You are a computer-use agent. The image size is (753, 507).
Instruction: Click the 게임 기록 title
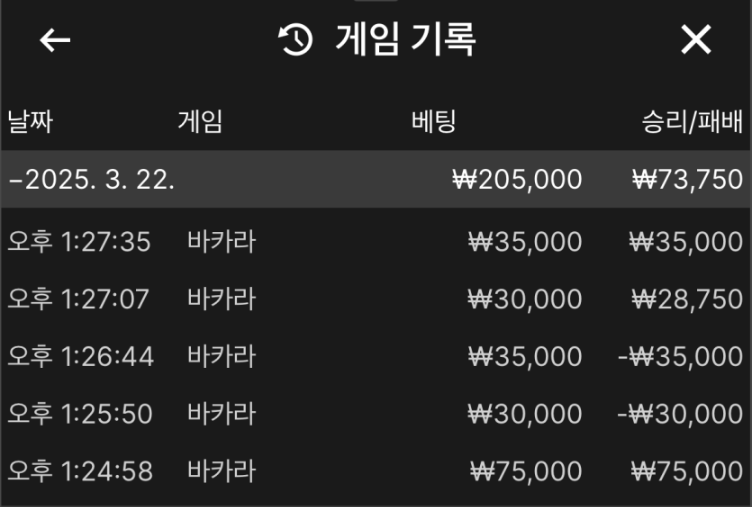tap(405, 40)
